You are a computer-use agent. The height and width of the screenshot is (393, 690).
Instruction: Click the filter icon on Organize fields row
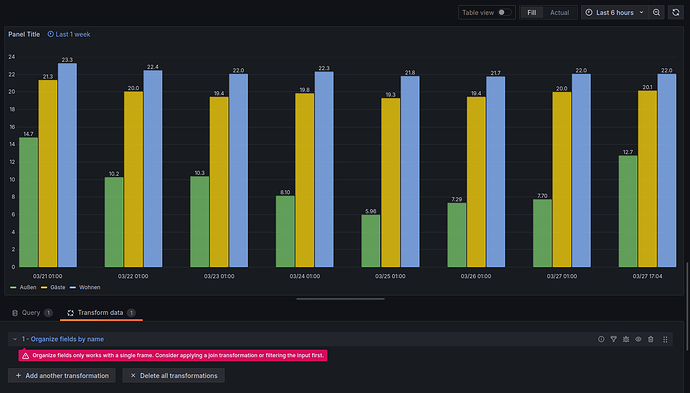tap(613, 339)
